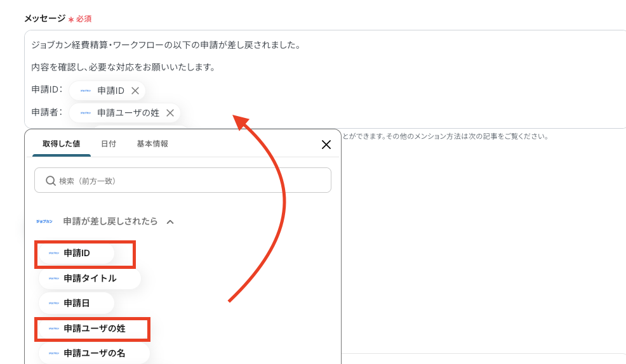The width and height of the screenshot is (626, 364).
Task: Click the search magnifier icon
Action: (x=50, y=181)
